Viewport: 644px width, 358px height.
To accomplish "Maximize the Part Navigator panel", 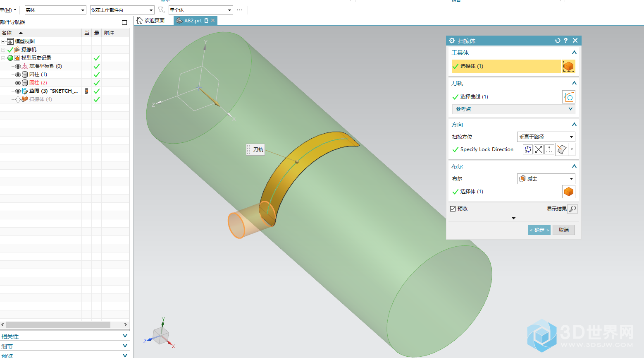I will (124, 22).
